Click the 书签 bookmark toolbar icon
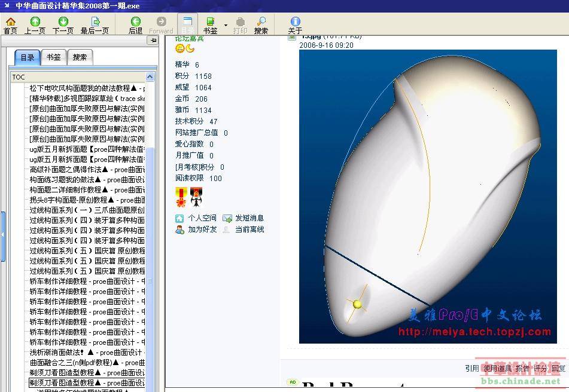569x392 pixels. coord(210,26)
